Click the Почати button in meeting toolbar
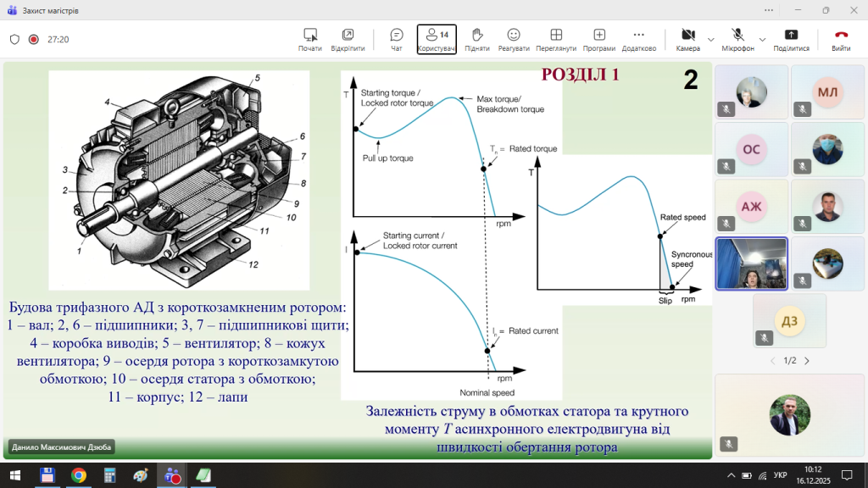The width and height of the screenshot is (868, 488). point(310,39)
